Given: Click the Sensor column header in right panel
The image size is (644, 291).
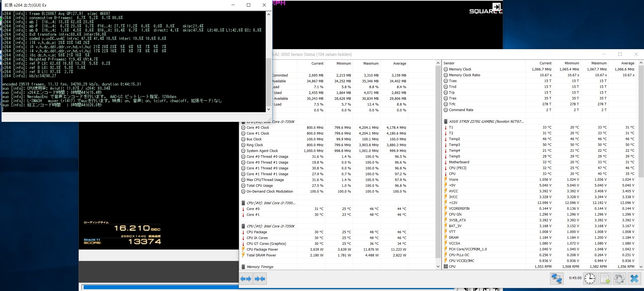Looking at the screenshot, I should click(x=484, y=63).
